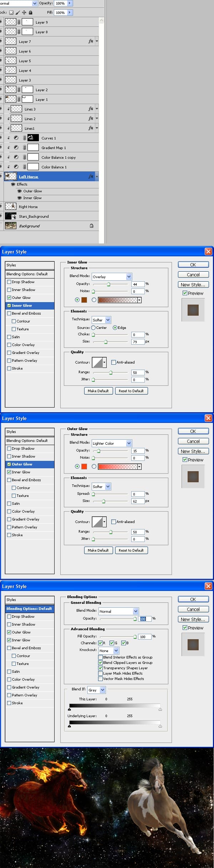Screen dimensions: 214x868
Task: Click the Curves 1 adjustment layer icon
Action: [x=16, y=138]
